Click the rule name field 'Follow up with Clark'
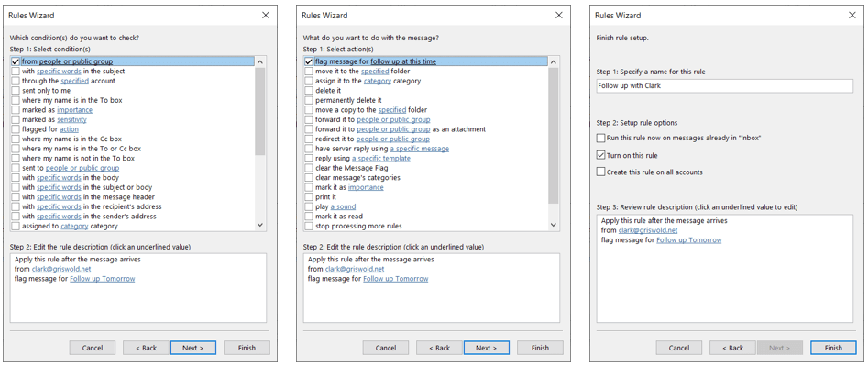This screenshot has width=868, height=367. point(724,86)
